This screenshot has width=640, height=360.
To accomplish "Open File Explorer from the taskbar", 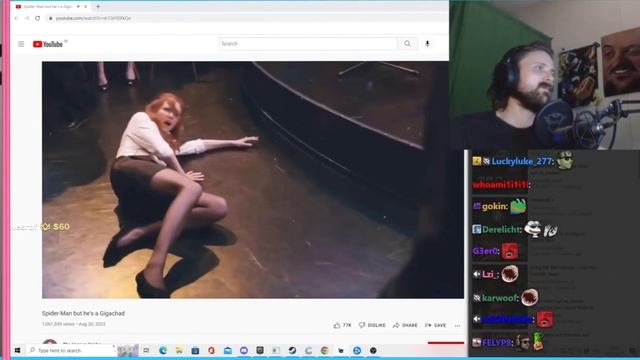I will pos(179,350).
